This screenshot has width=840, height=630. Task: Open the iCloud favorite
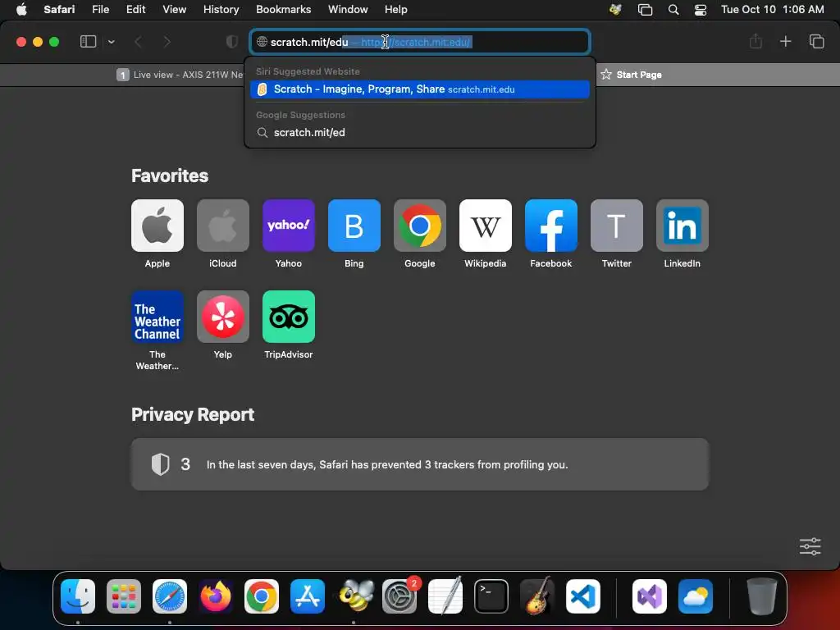tap(223, 226)
